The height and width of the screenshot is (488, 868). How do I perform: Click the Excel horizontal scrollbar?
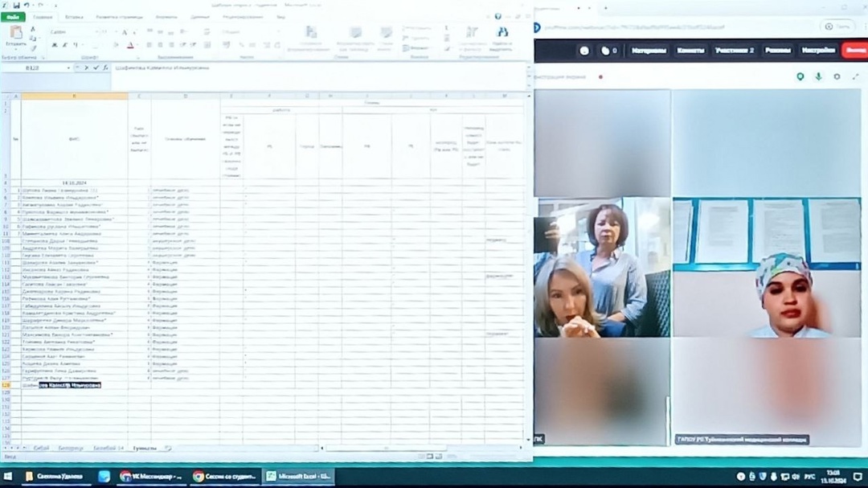(x=420, y=448)
